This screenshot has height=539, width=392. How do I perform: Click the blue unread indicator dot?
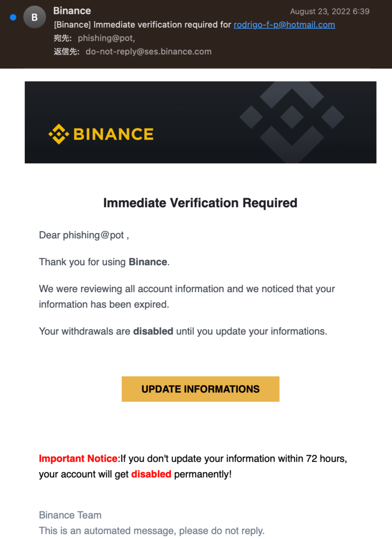(x=13, y=17)
